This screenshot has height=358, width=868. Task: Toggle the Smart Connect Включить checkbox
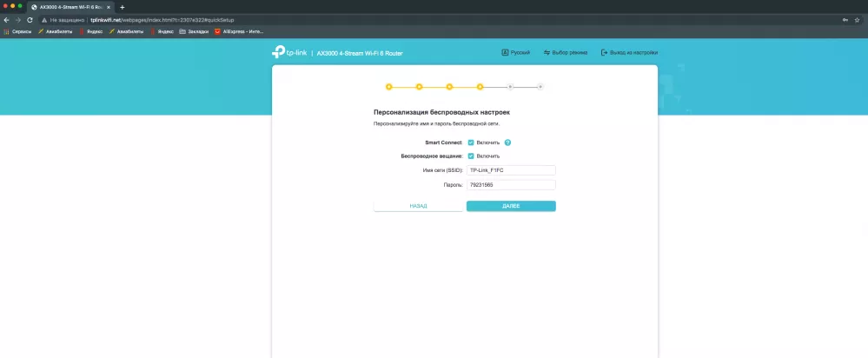pyautogui.click(x=471, y=143)
